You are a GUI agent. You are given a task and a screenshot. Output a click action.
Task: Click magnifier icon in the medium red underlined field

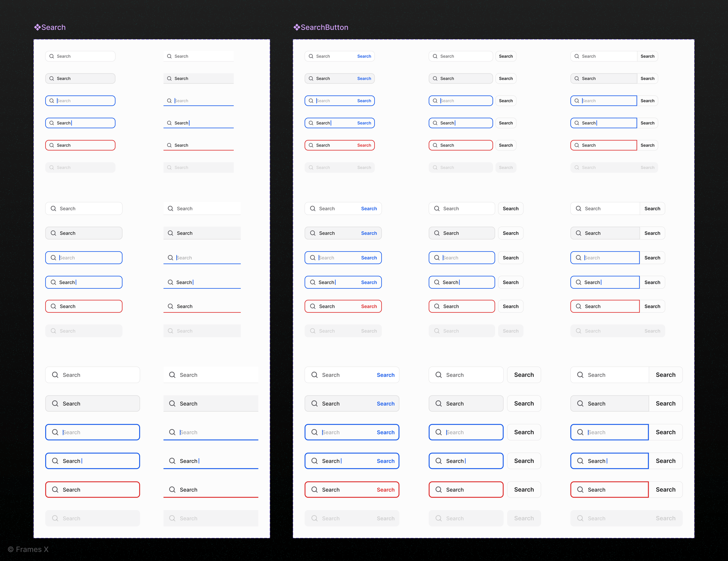tap(170, 306)
